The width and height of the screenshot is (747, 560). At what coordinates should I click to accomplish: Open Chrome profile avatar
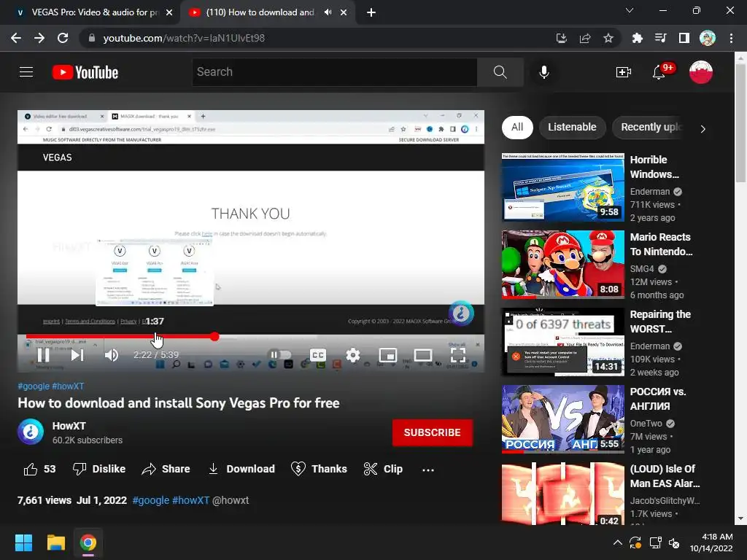(x=707, y=38)
